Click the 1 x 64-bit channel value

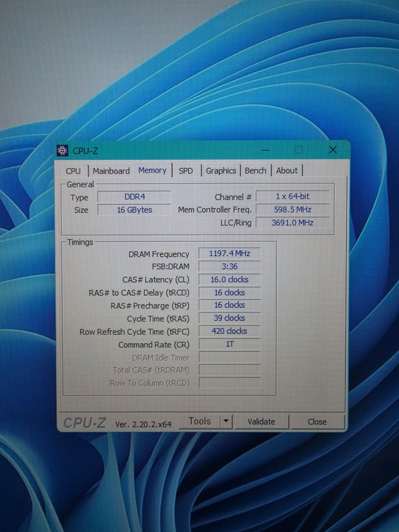(x=293, y=196)
